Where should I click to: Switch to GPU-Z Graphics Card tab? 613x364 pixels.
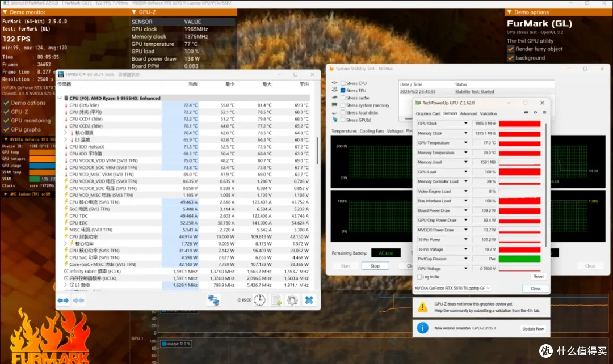(x=428, y=113)
